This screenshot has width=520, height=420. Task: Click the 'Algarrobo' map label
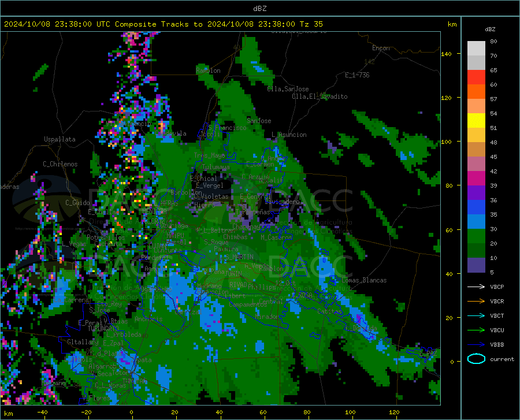[104, 366]
